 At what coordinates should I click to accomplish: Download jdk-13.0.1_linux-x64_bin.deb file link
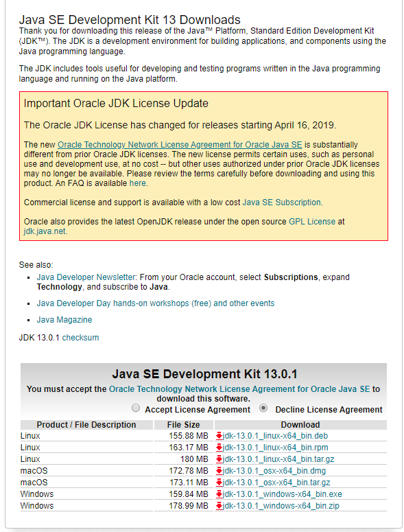click(275, 436)
